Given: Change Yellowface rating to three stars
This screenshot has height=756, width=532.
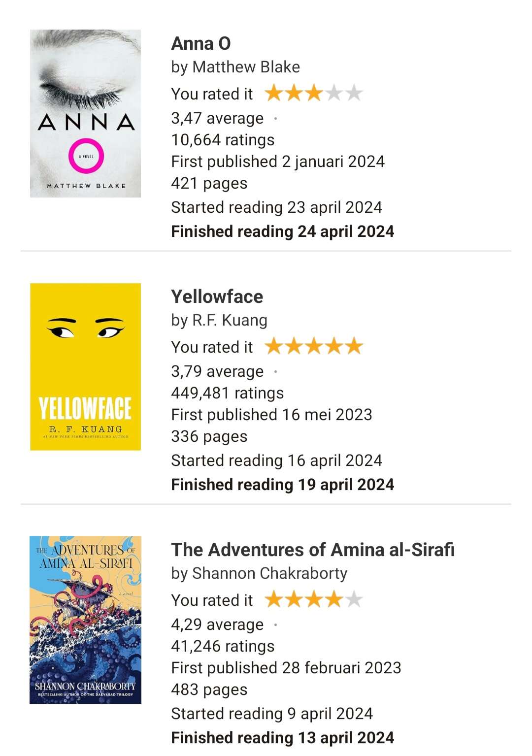Looking at the screenshot, I should point(314,346).
